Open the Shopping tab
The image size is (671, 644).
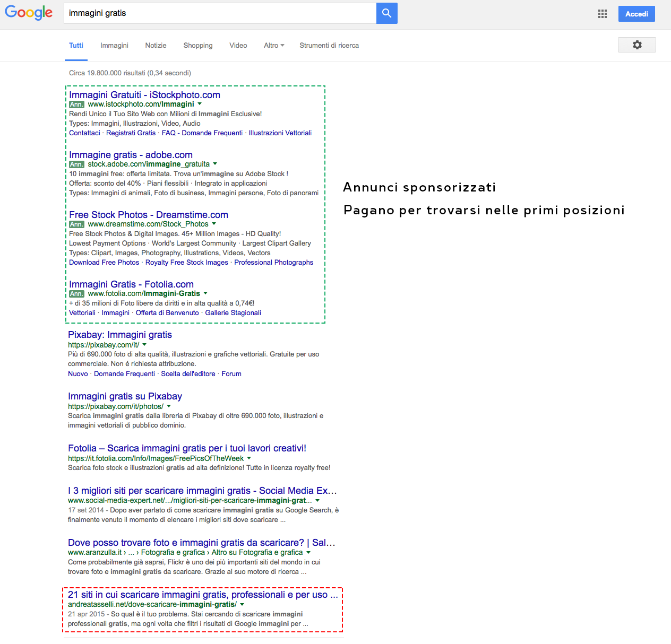click(198, 46)
